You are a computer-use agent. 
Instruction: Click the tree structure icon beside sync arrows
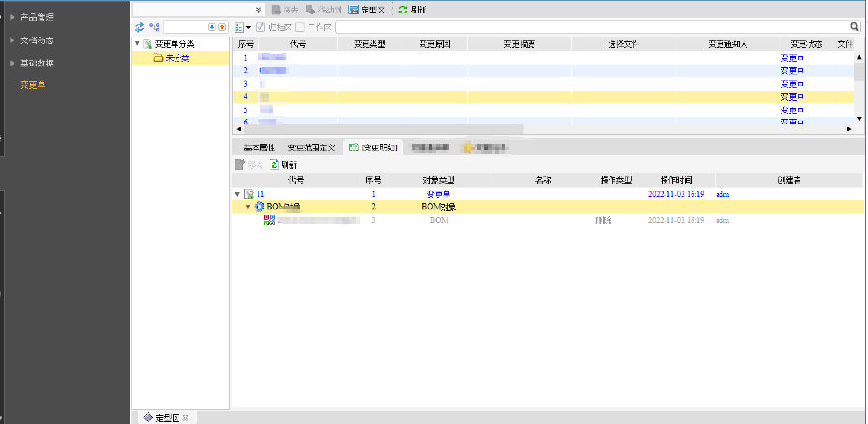154,27
